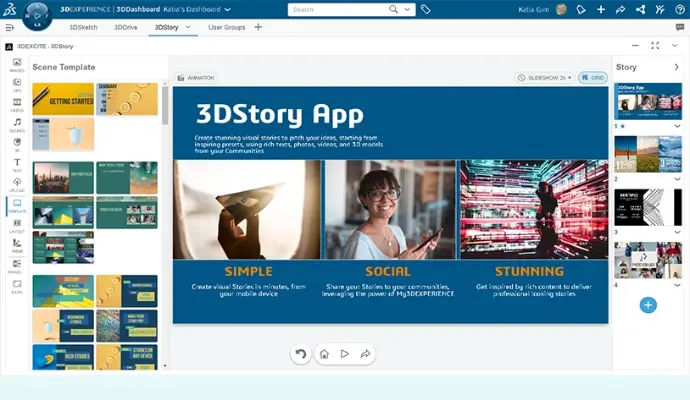Select the Stories on Any Device template
690x400 pixels.
tap(127, 357)
